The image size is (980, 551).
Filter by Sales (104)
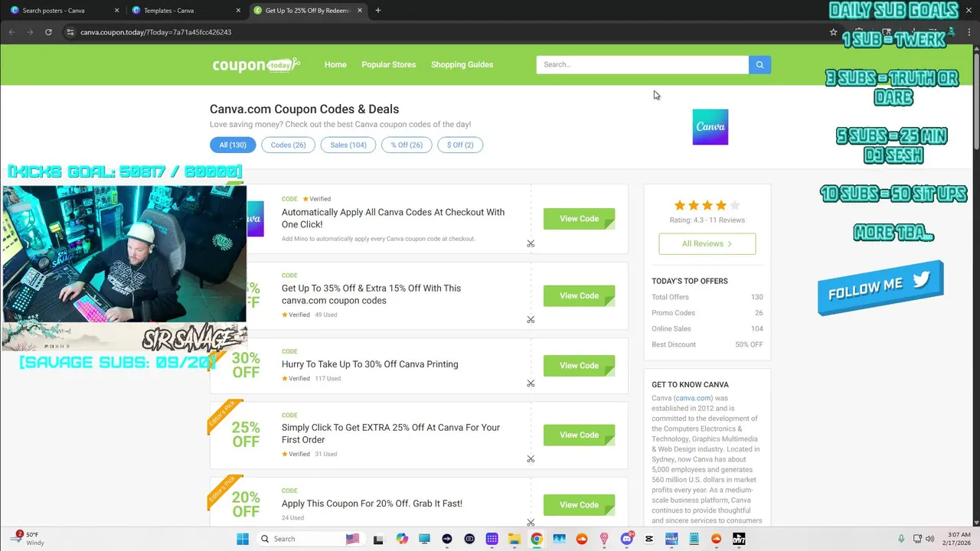click(348, 145)
